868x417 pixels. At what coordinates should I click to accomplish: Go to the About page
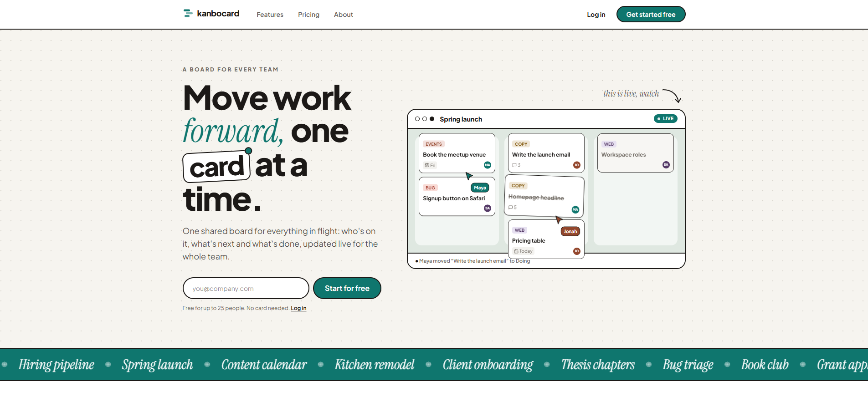pos(344,15)
